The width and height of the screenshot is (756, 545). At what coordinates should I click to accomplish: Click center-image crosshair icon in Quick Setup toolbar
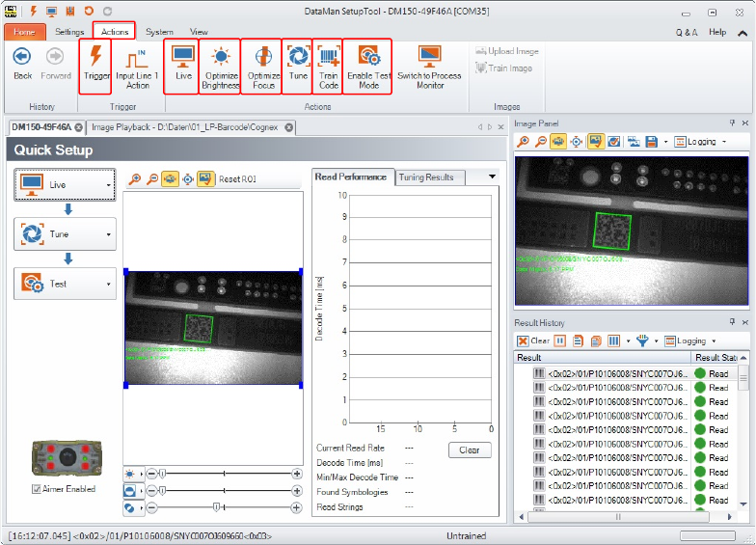188,179
